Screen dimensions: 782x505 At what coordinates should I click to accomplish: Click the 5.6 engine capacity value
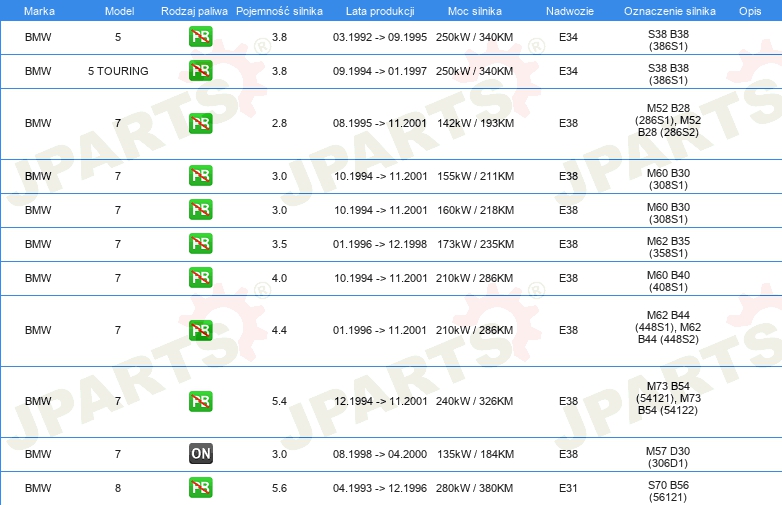(279, 488)
